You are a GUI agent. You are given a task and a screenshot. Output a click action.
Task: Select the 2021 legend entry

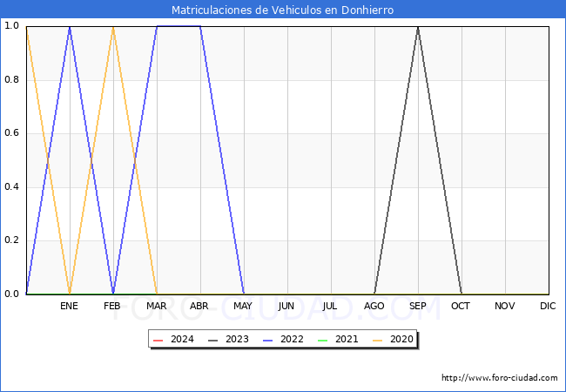tap(338, 340)
